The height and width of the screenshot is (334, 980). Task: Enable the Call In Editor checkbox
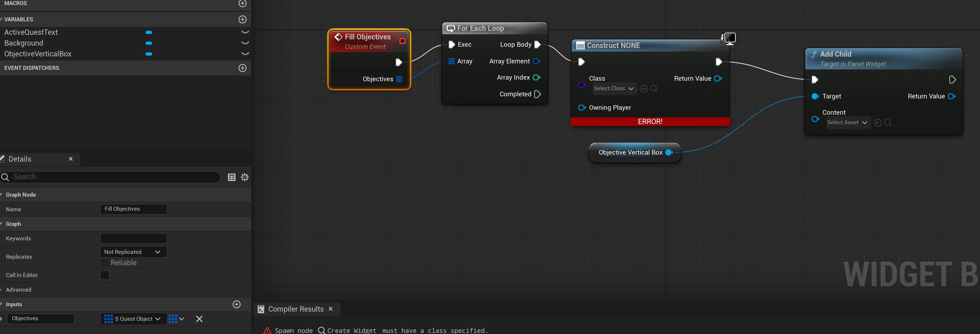105,275
